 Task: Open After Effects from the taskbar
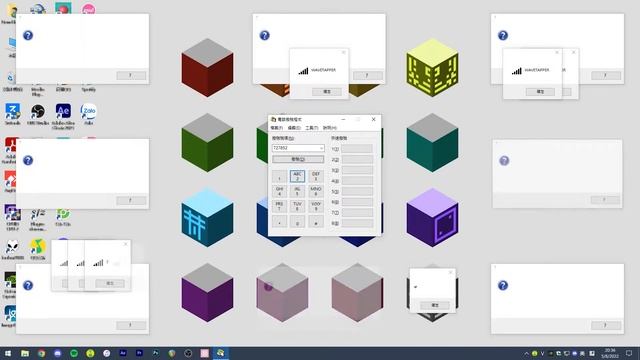(123, 353)
